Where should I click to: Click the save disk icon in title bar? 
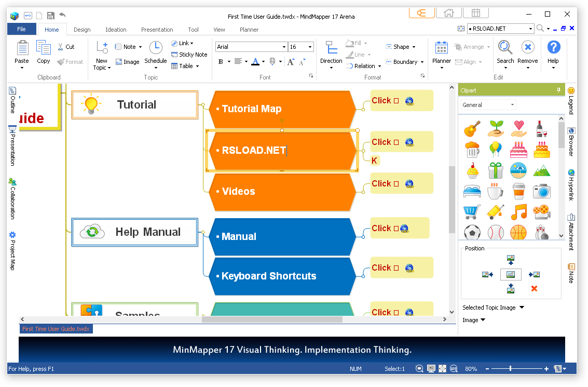[51, 16]
